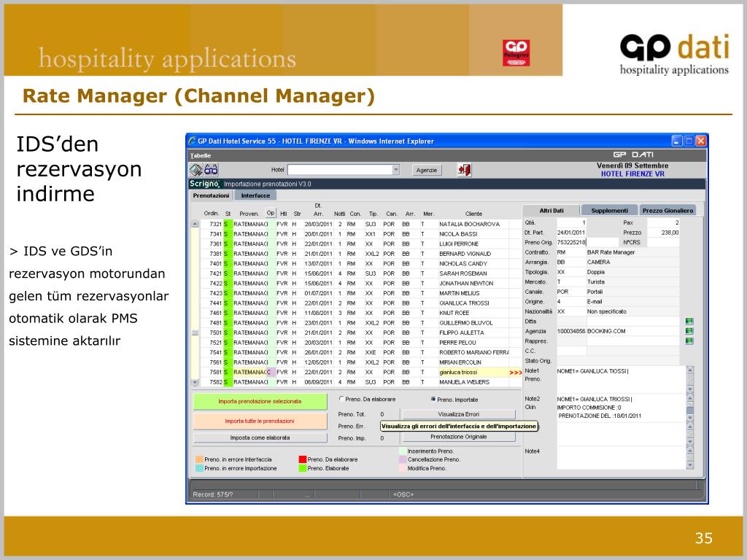Screen dimensions: 747x560
Task: Click the binoculars search icon in toolbar
Action: point(212,170)
